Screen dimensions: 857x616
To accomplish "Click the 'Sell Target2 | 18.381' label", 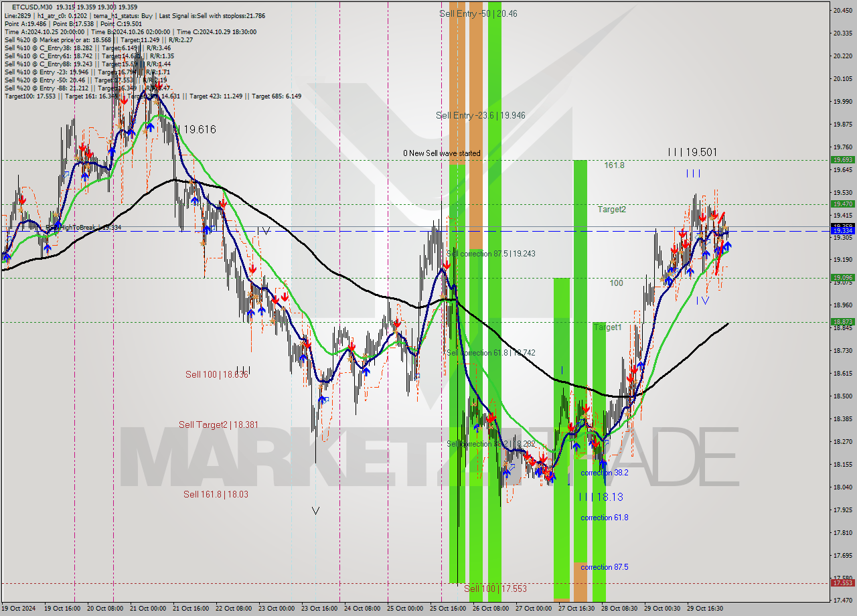I will tap(218, 425).
